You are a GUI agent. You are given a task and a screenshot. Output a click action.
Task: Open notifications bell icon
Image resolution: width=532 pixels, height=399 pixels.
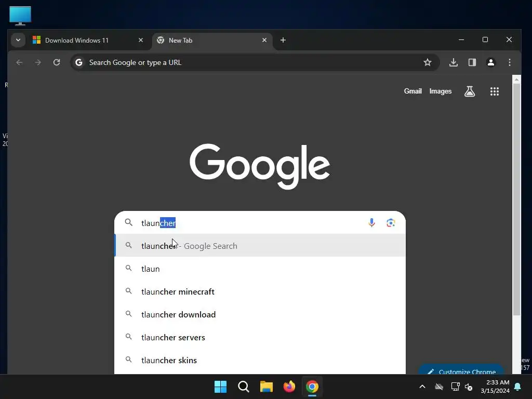[518, 387]
